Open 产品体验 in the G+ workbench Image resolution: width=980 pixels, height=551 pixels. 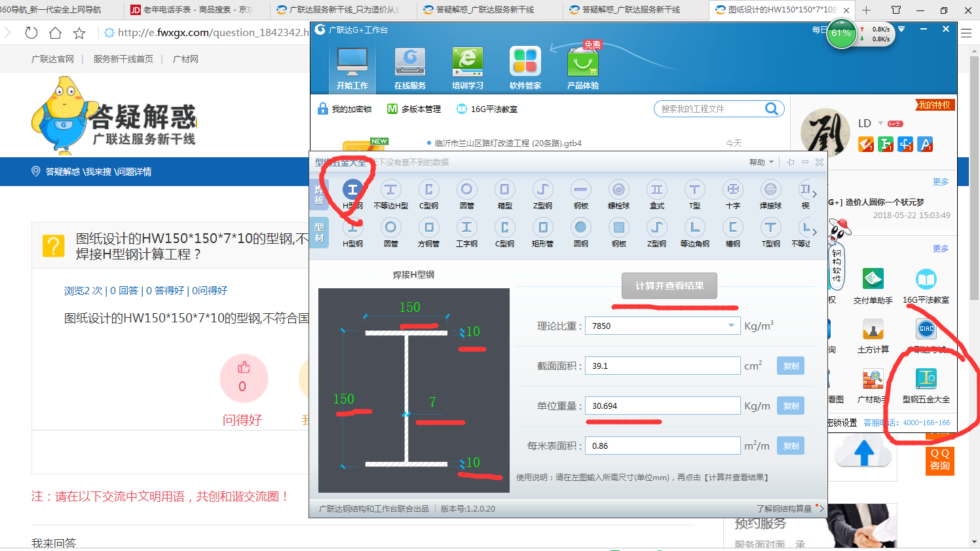point(583,68)
